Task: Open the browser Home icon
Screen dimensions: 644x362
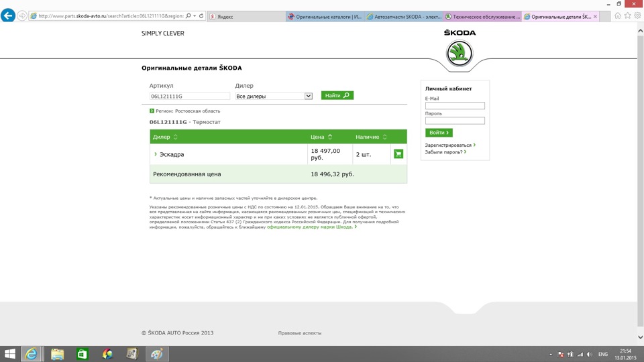Action: (618, 15)
